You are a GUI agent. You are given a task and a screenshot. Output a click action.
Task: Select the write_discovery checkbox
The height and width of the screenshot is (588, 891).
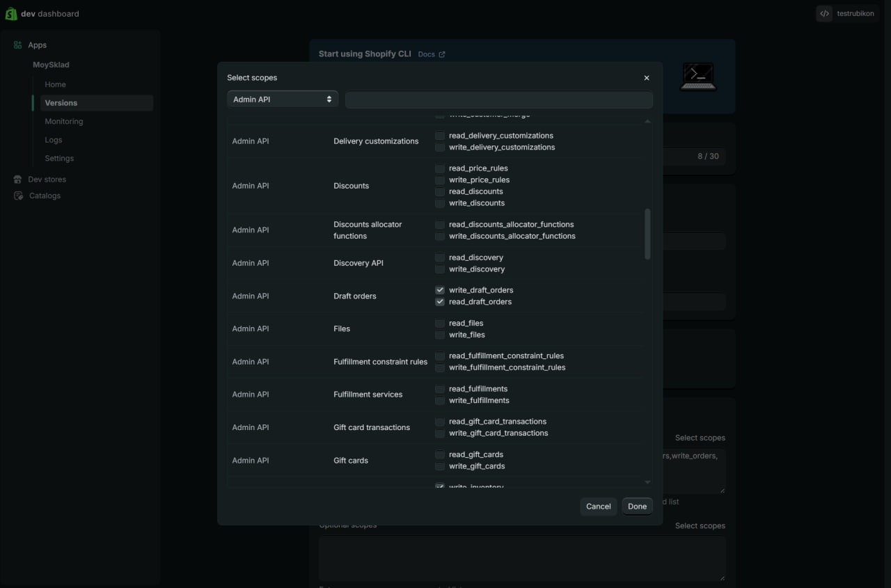click(440, 269)
